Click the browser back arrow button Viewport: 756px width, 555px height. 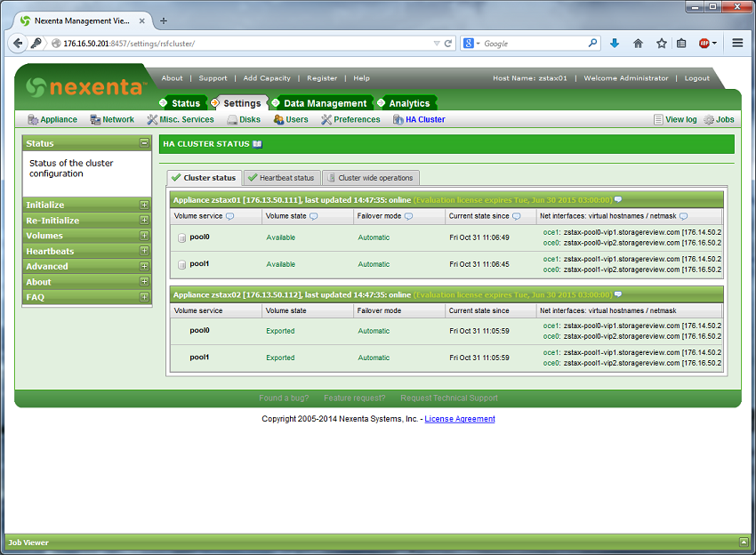click(18, 44)
